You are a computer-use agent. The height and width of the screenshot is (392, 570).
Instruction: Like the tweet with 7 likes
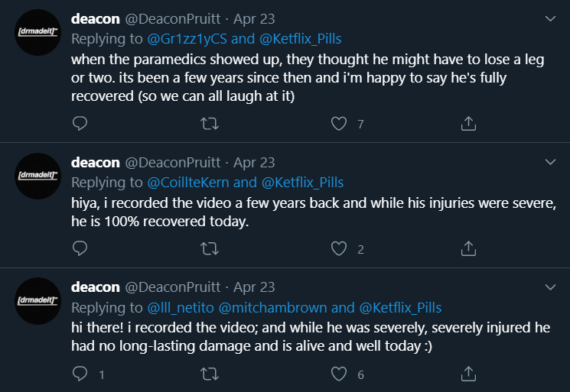coord(339,124)
